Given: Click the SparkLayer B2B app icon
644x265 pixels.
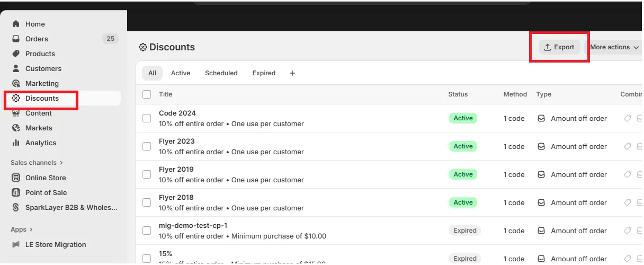Looking at the screenshot, I should tap(16, 207).
